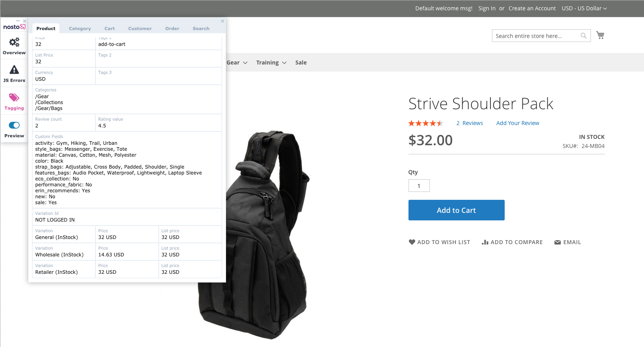This screenshot has width=644, height=347.
Task: Add to Wish List heart link
Action: point(439,242)
